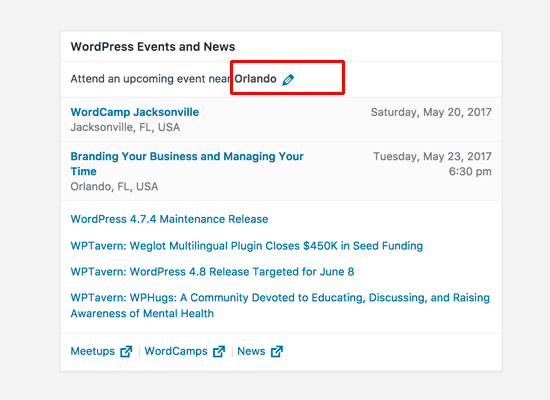Go to the Meetups link
This screenshot has width=550, height=400.
(x=93, y=351)
